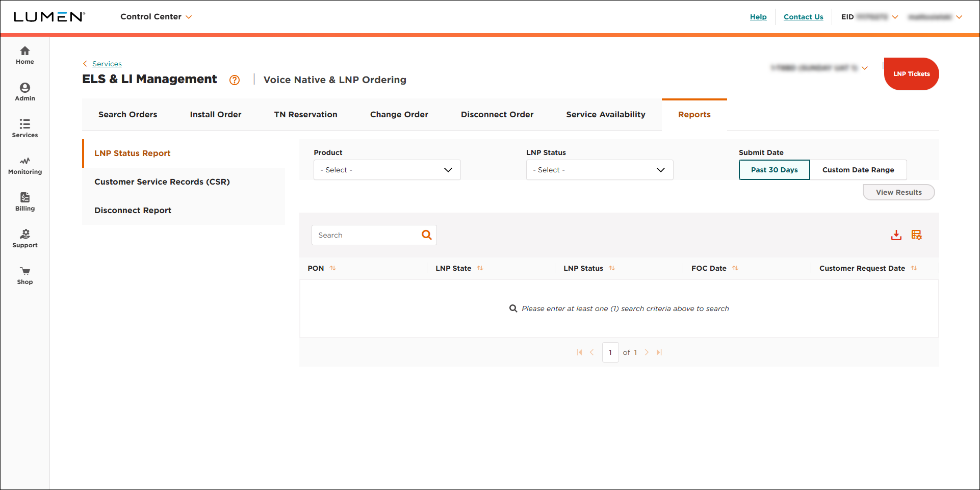Screen dimensions: 980x490
Task: Open the LNP Status dropdown
Action: [x=600, y=170]
